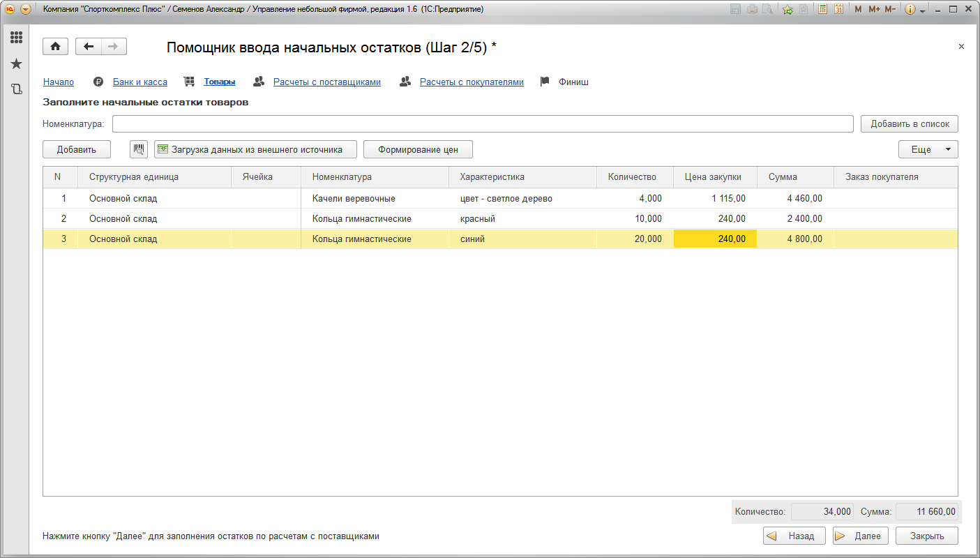Open the dropdown arrow next to info icon
980x558 pixels.
[x=923, y=10]
